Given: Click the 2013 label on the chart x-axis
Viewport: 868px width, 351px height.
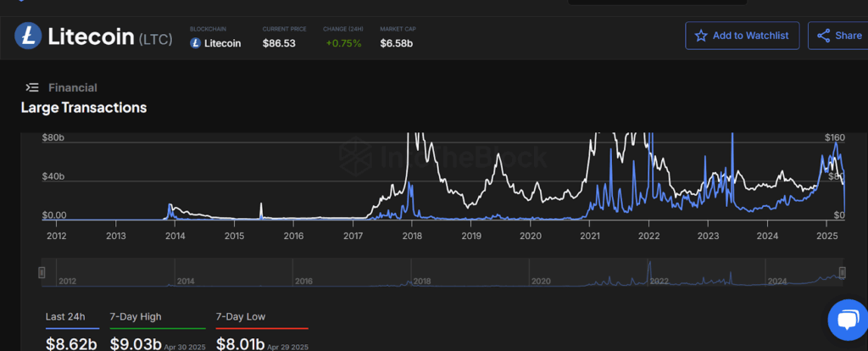Looking at the screenshot, I should pos(115,236).
